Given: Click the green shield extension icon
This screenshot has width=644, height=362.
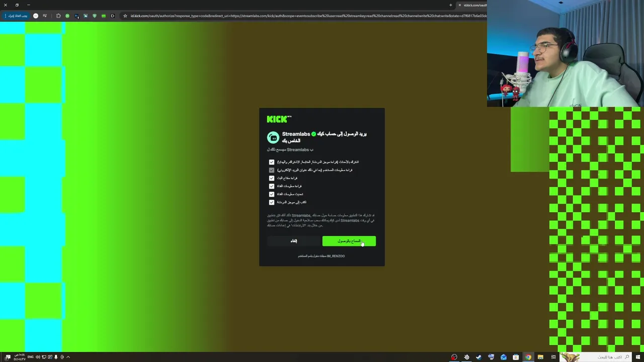Looking at the screenshot, I should (x=94, y=16).
